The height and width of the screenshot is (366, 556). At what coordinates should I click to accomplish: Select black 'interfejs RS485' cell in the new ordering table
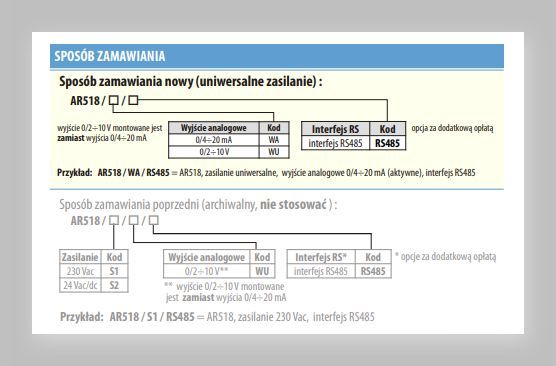coord(335,143)
